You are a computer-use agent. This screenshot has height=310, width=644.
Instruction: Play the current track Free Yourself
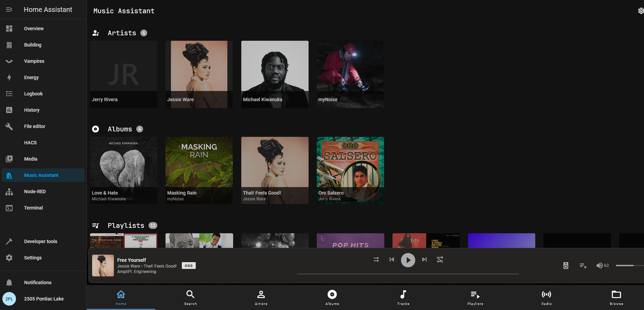pyautogui.click(x=408, y=260)
